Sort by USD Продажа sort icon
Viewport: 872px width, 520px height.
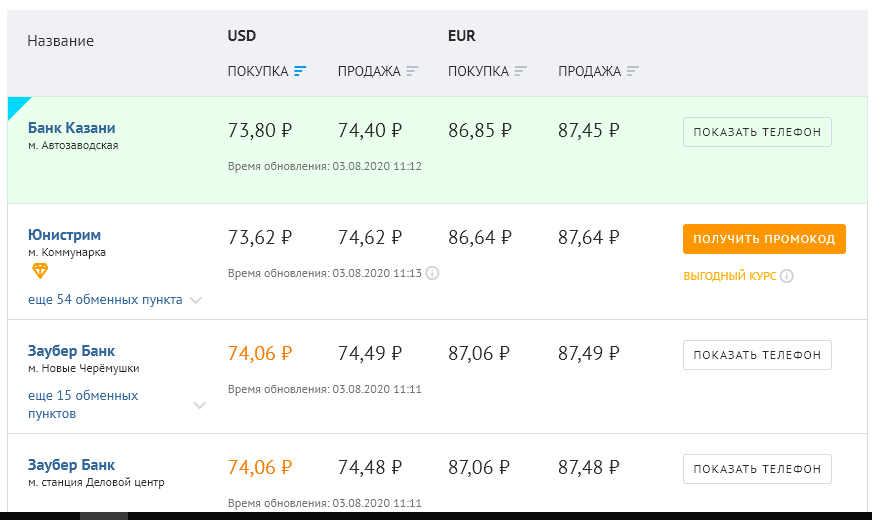(x=412, y=71)
